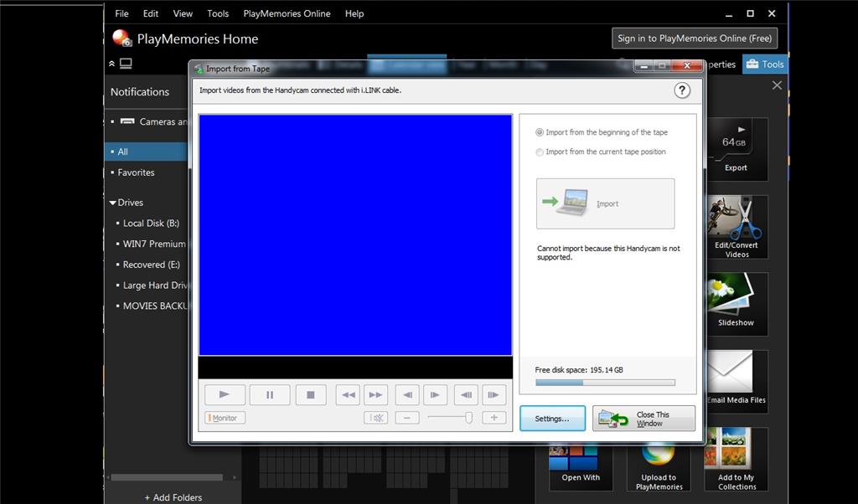Click the Import from Tape title bar icon
The height and width of the screenshot is (504, 858).
pyautogui.click(x=198, y=69)
